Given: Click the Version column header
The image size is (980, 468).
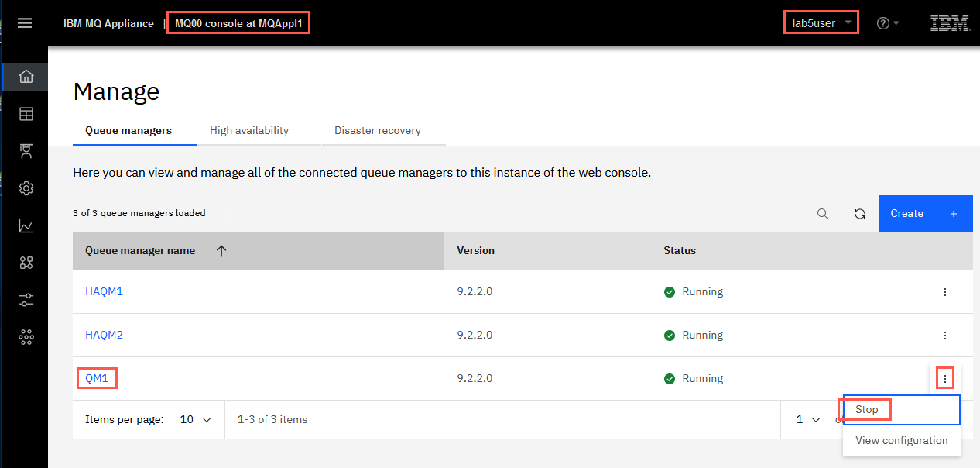Looking at the screenshot, I should pyautogui.click(x=475, y=251).
